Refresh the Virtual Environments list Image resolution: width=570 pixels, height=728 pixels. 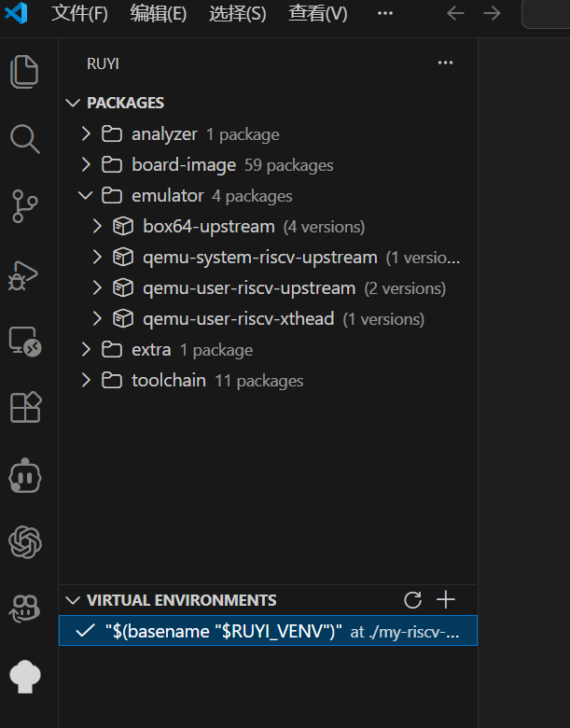point(412,600)
